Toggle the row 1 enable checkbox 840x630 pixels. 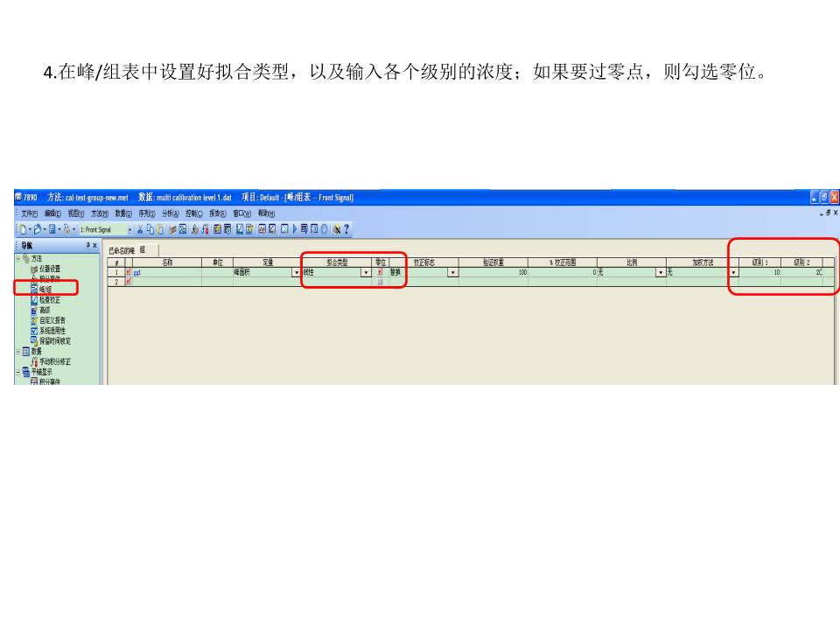point(128,272)
